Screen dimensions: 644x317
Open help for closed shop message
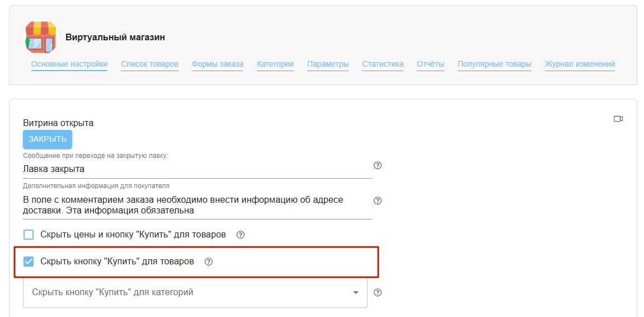click(x=377, y=165)
